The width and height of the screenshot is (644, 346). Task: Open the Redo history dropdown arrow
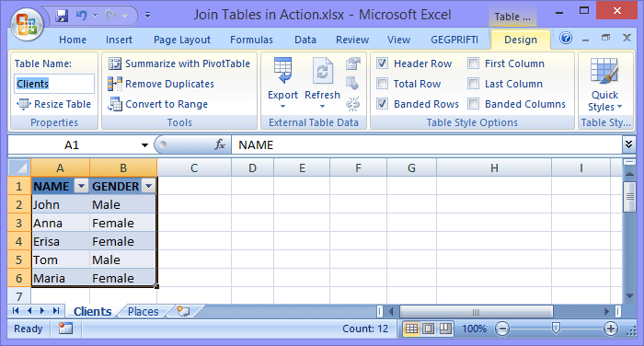tap(124, 16)
